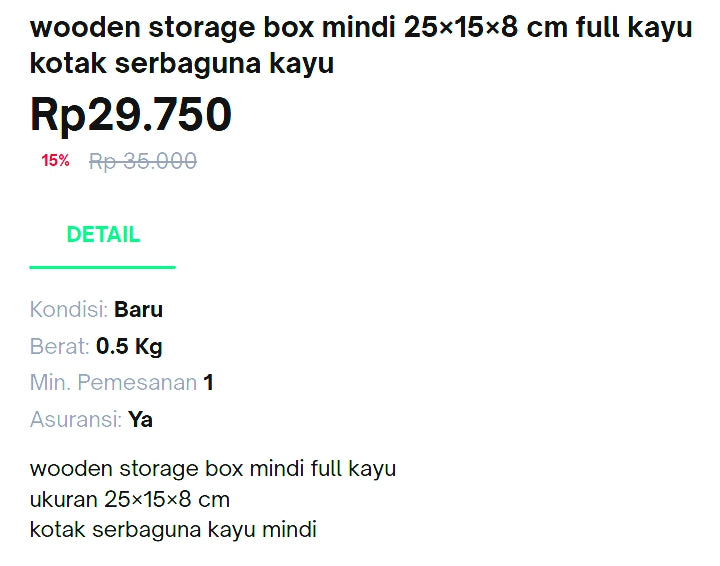This screenshot has height=566, width=720.
Task: Click the current price Rp29.750
Action: point(131,115)
